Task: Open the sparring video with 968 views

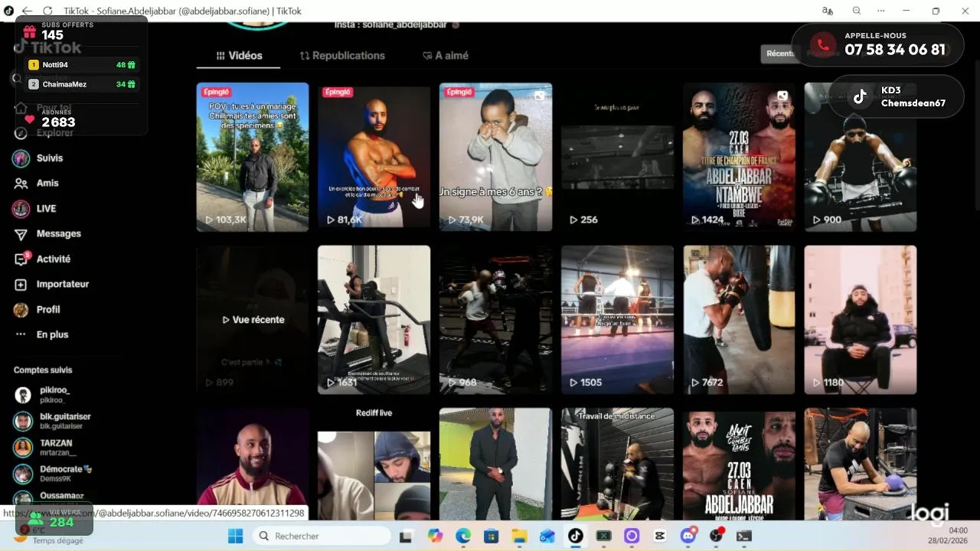Action: click(x=495, y=320)
